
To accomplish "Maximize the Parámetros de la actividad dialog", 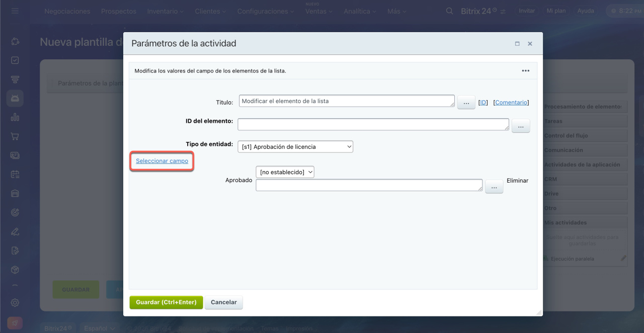I will [x=517, y=44].
